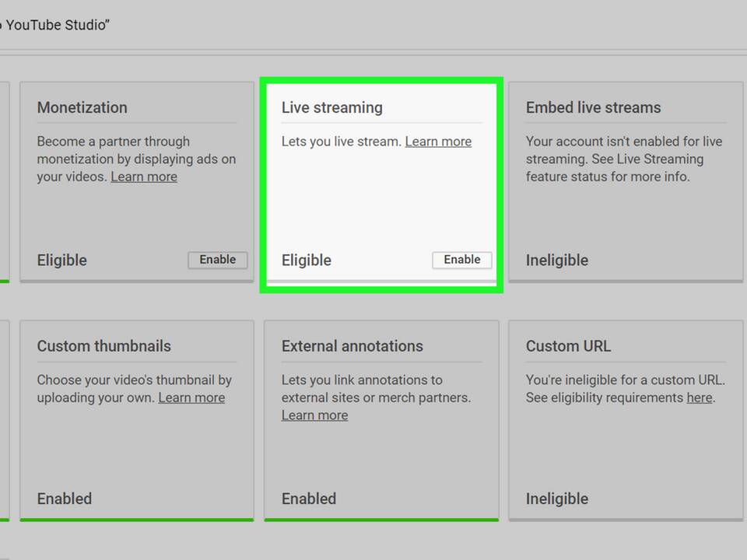Viewport: 747px width, 560px height.
Task: Click Enabled status on Custom thumbnails card
Action: pyautogui.click(x=65, y=499)
